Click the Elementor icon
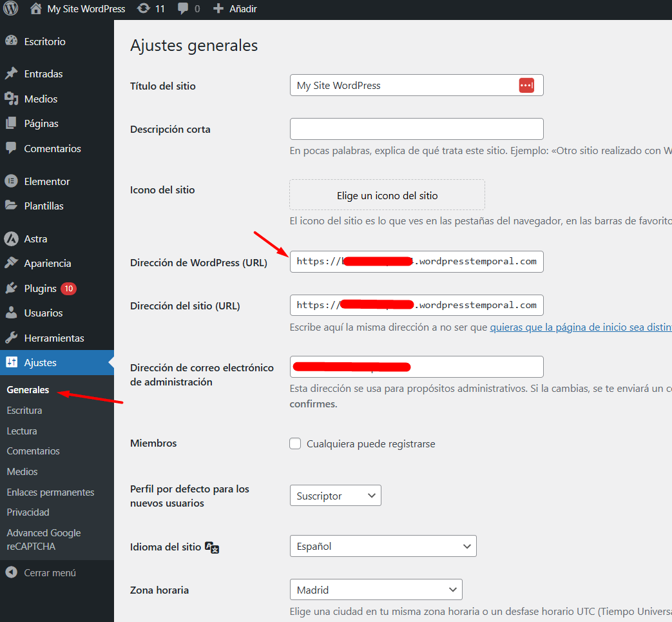The height and width of the screenshot is (622, 672). pos(12,181)
